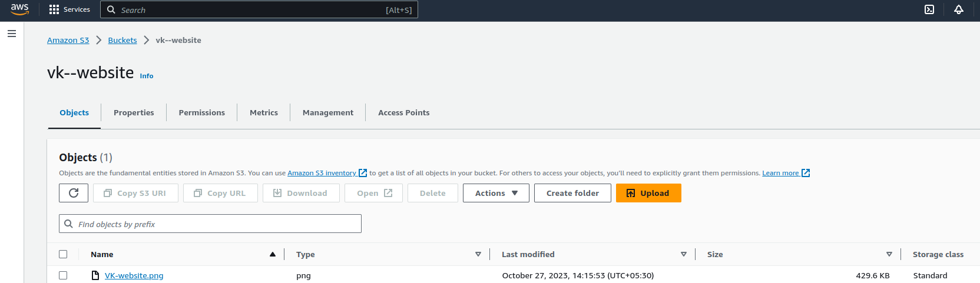Go to the Buckets breadcrumb link

122,40
